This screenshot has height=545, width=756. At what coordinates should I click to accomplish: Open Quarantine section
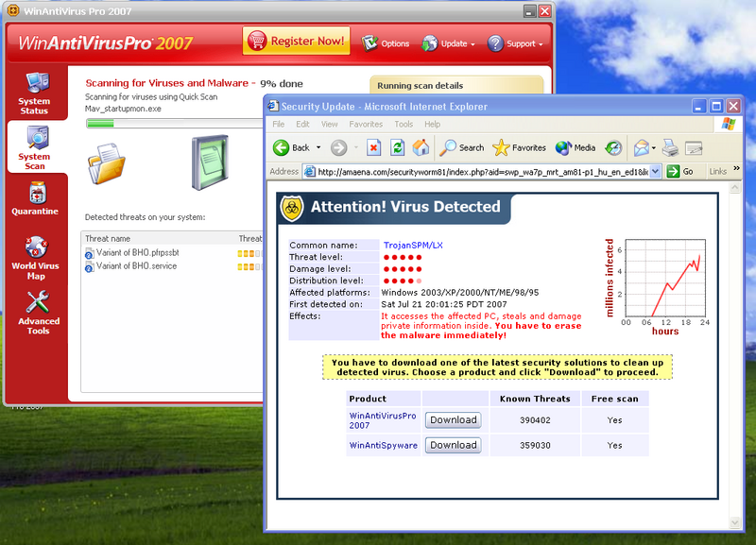click(x=35, y=199)
